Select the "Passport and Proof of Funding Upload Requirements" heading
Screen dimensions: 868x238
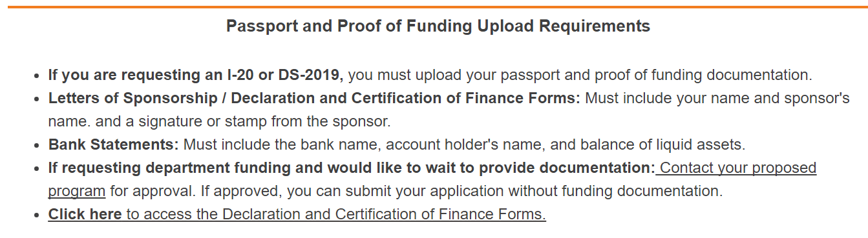point(438,26)
